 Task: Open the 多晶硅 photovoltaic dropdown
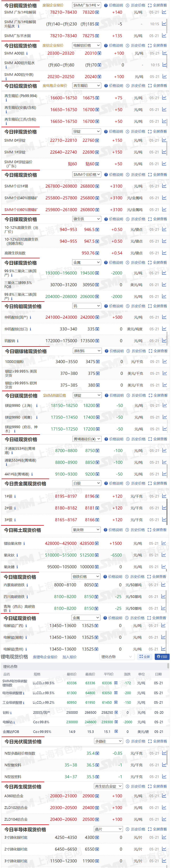[x=108, y=741]
